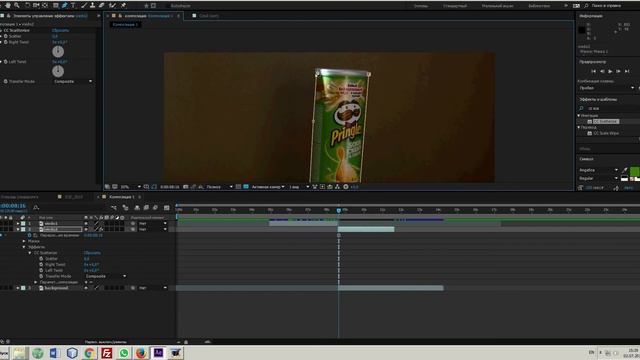Jump to last frame in Preview panel
The width and height of the screenshot is (640, 360).
coord(627,71)
